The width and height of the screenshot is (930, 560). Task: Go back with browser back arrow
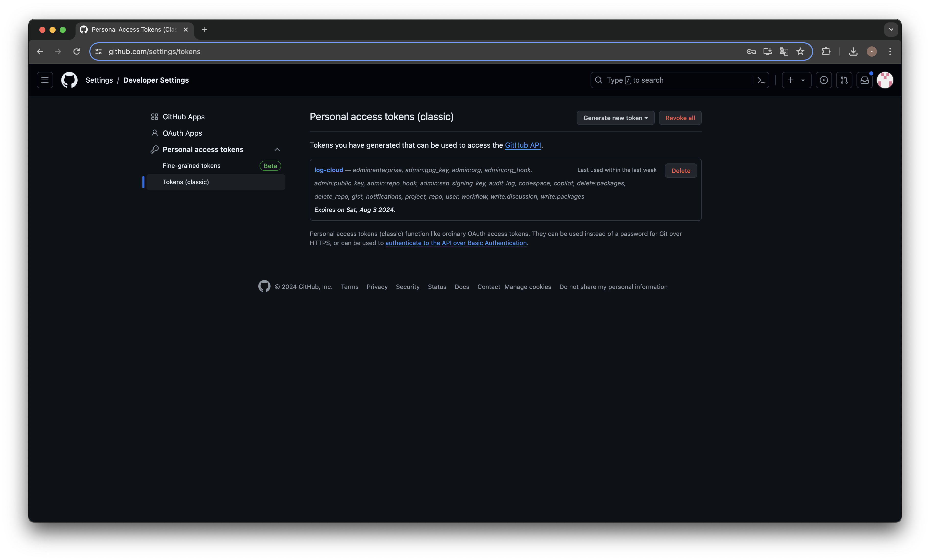coord(40,51)
